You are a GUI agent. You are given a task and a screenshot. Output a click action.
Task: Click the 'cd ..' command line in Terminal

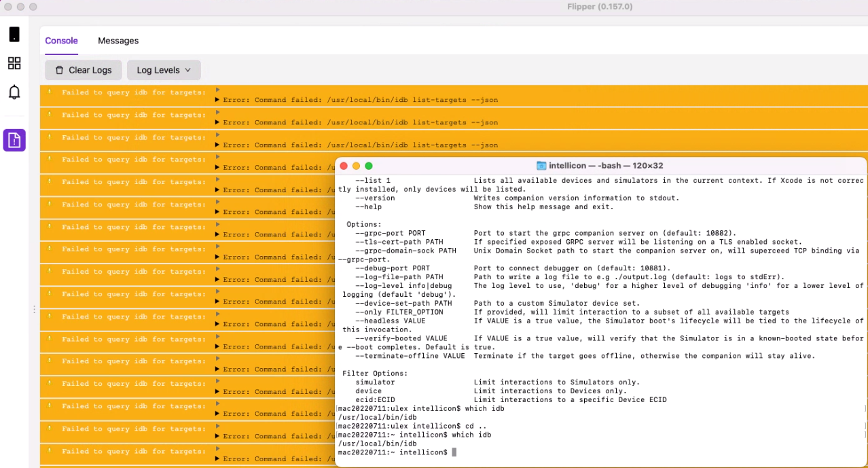click(x=412, y=426)
